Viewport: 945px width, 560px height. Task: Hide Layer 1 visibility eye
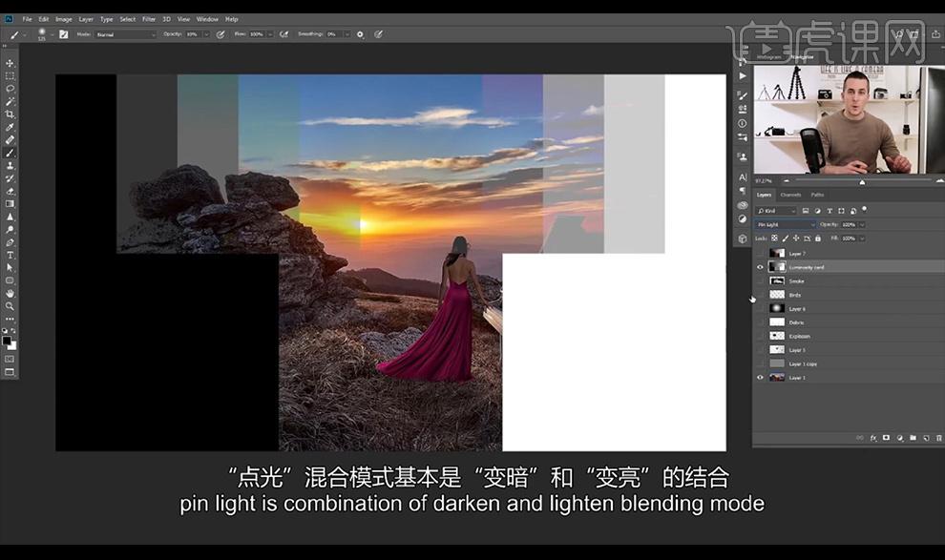[x=760, y=378]
